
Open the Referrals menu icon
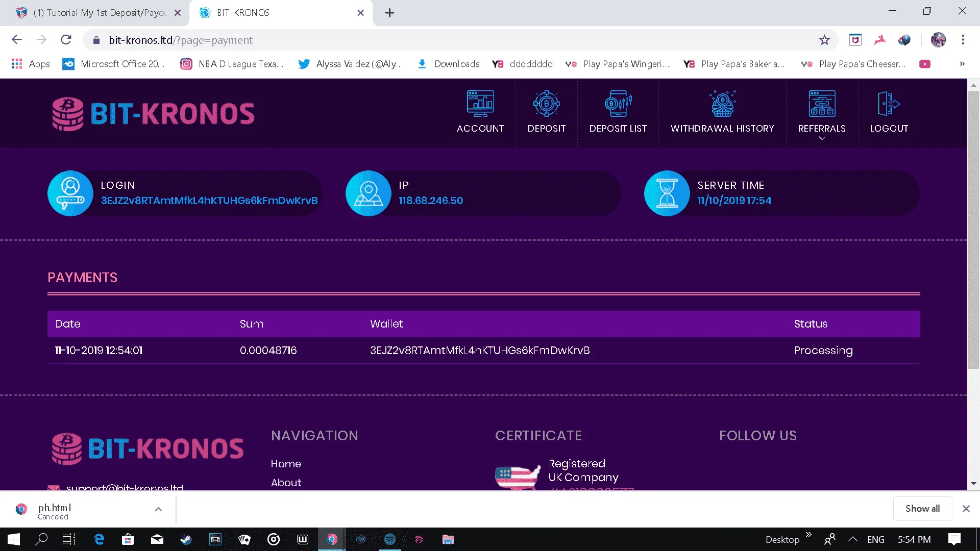tap(822, 103)
